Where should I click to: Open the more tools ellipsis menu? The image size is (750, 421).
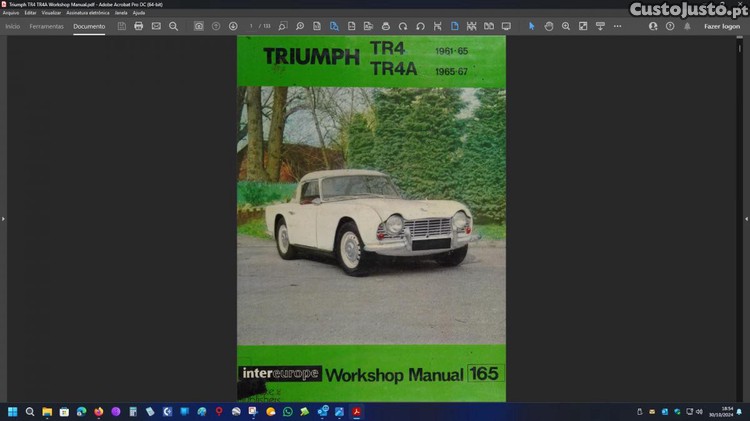click(x=617, y=26)
